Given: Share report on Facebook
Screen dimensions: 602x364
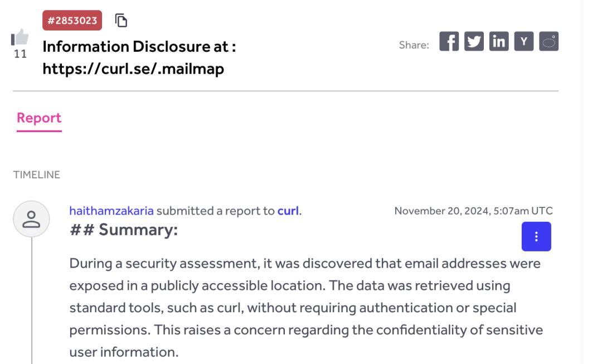Looking at the screenshot, I should (449, 41).
